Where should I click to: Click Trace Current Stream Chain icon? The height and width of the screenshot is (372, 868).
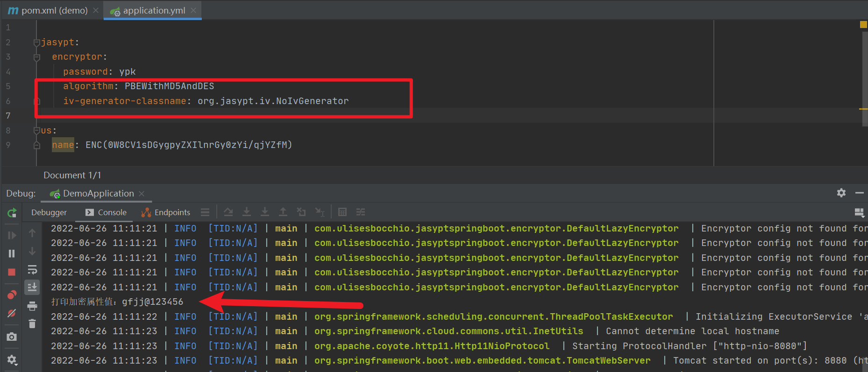pos(361,212)
